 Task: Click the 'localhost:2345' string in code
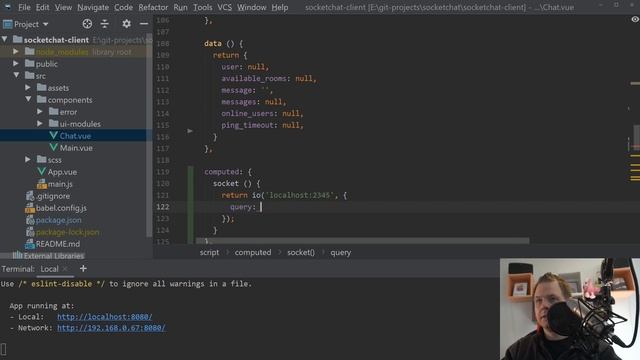(x=299, y=196)
